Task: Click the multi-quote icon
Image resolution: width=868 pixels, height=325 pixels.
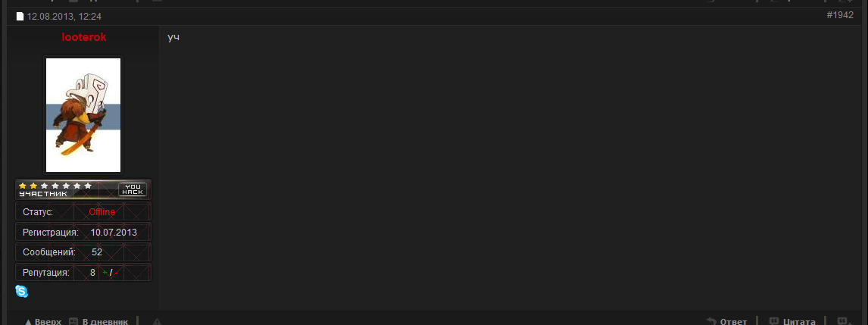Action: (x=843, y=321)
